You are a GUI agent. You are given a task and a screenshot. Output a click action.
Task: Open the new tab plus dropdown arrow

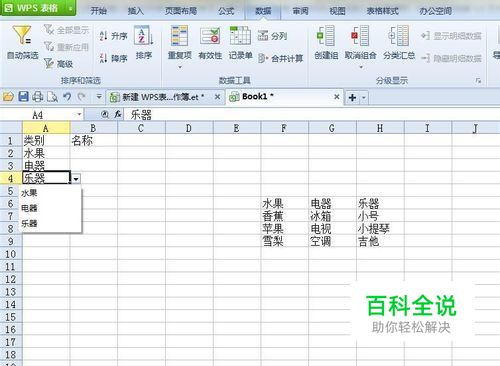[x=364, y=98]
